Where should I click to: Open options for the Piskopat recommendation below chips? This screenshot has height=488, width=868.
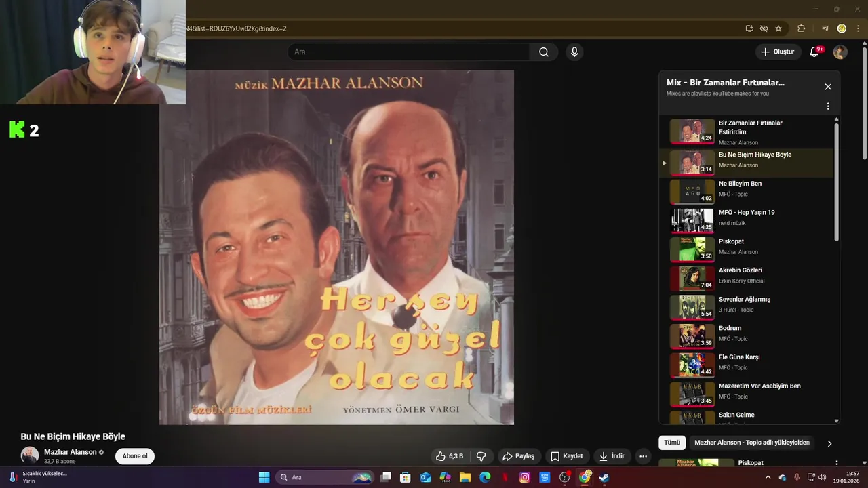pos(836,464)
